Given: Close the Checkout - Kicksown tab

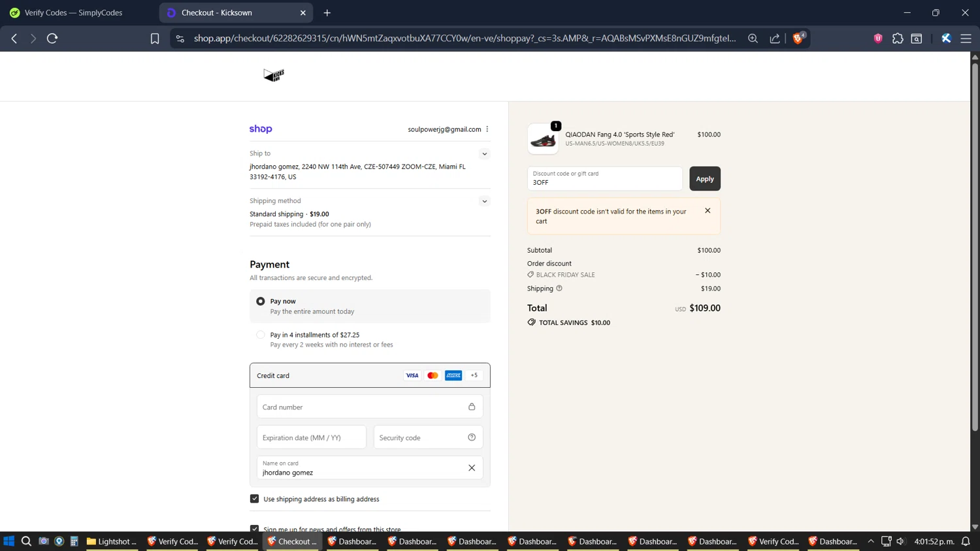Looking at the screenshot, I should tap(303, 12).
